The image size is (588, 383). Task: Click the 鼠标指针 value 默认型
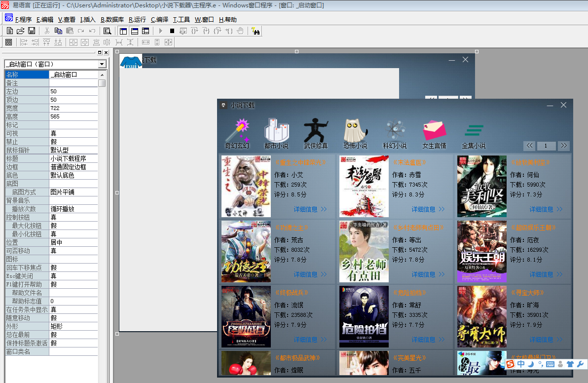73,150
